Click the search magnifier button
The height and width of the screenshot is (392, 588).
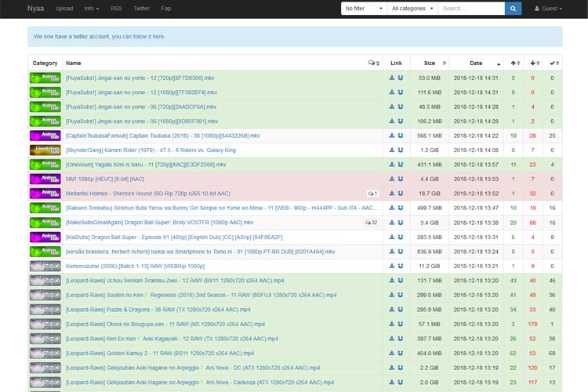point(513,9)
